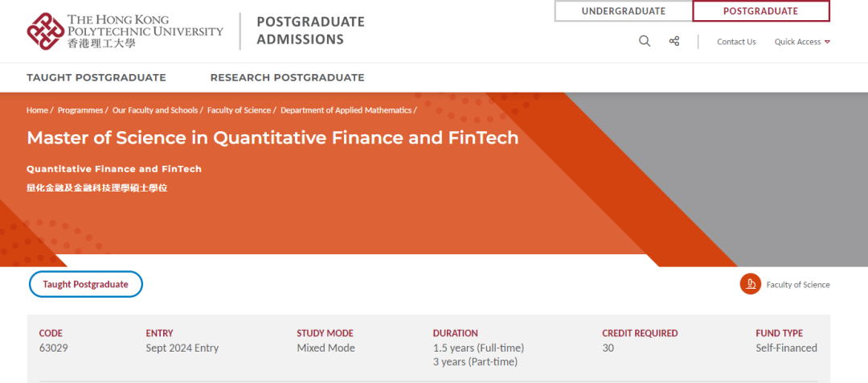Open Taught Postgraduate menu
Viewport: 868px width, 383px height.
pos(96,77)
